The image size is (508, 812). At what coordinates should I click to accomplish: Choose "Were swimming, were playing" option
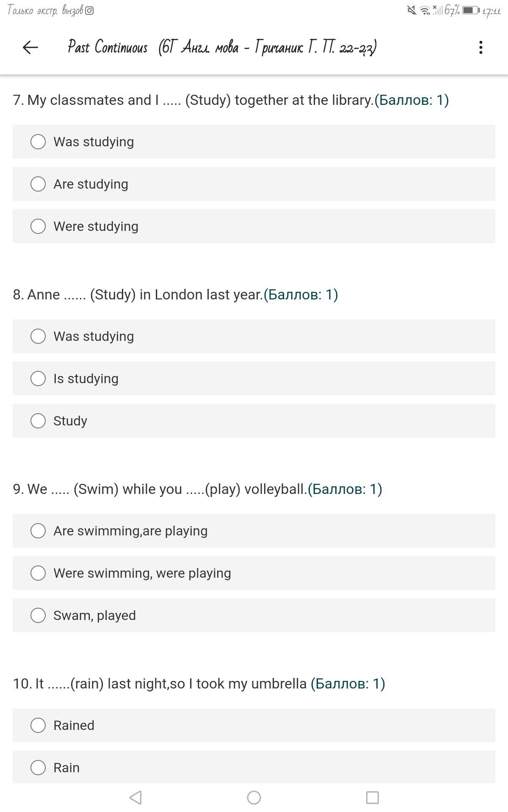coord(38,573)
